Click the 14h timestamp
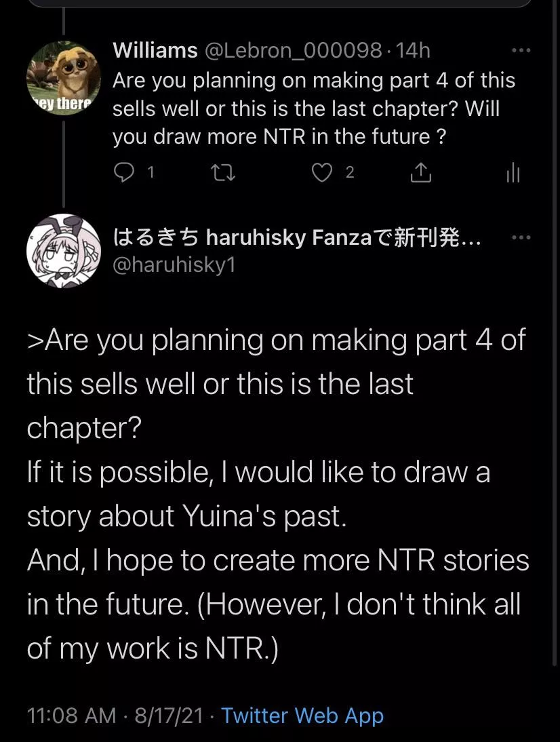 coord(413,50)
